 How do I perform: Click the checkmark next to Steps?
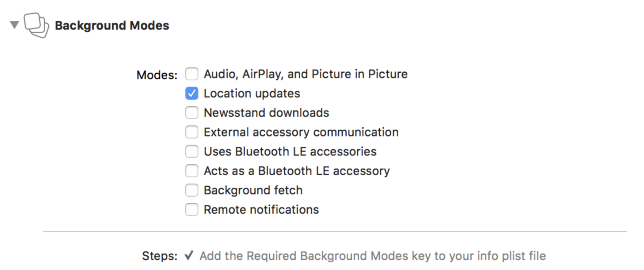click(x=189, y=255)
